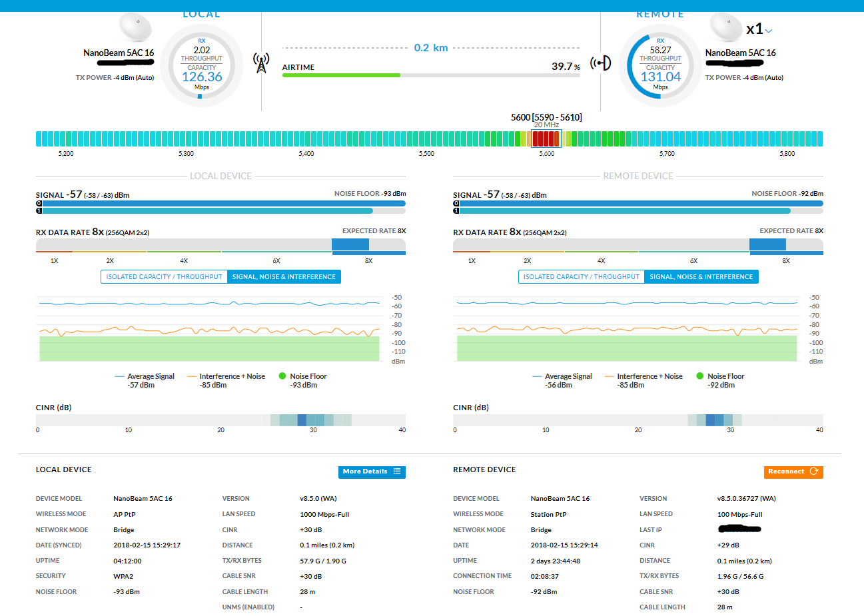Click the local device chain 0 signal marker
Screen dimensions: 864x616
[x=39, y=203]
